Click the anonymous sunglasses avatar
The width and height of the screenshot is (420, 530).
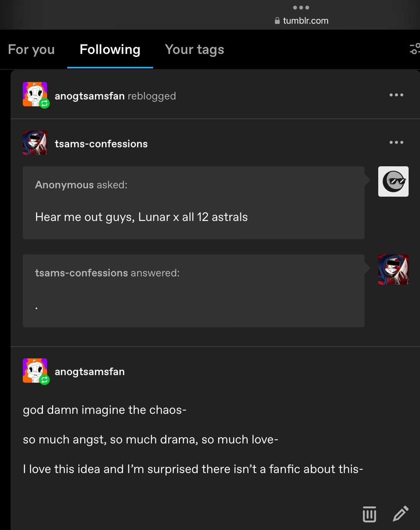[x=393, y=181]
